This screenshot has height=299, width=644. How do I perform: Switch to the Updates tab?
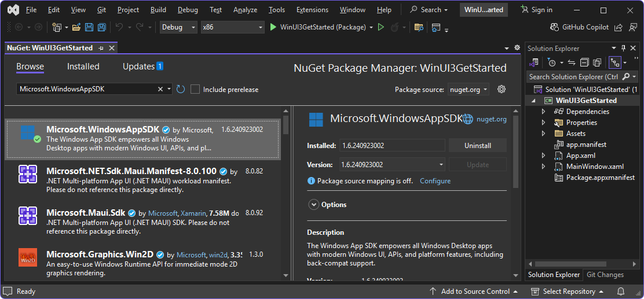pyautogui.click(x=143, y=67)
